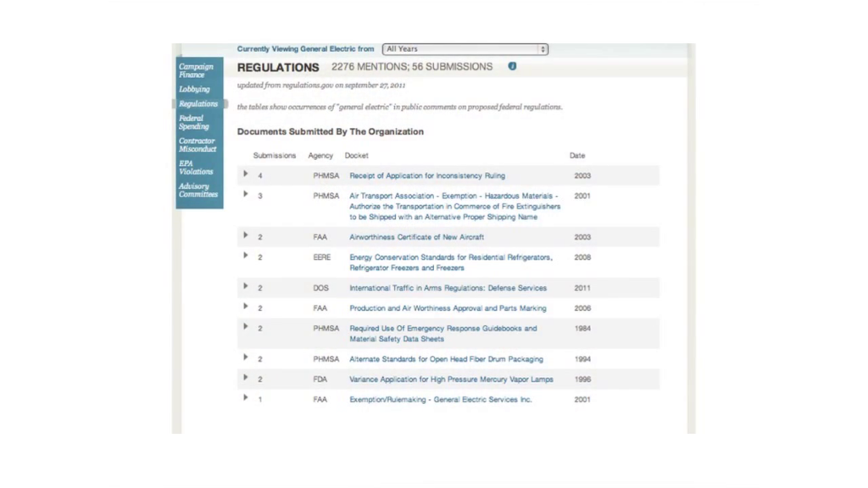Click the 2006 date cell

tap(582, 308)
